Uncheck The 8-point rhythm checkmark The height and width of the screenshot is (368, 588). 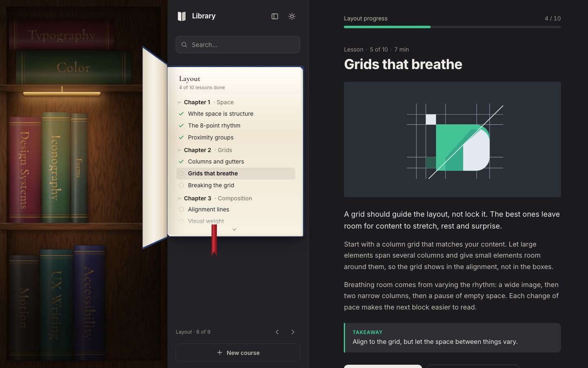pyautogui.click(x=181, y=126)
